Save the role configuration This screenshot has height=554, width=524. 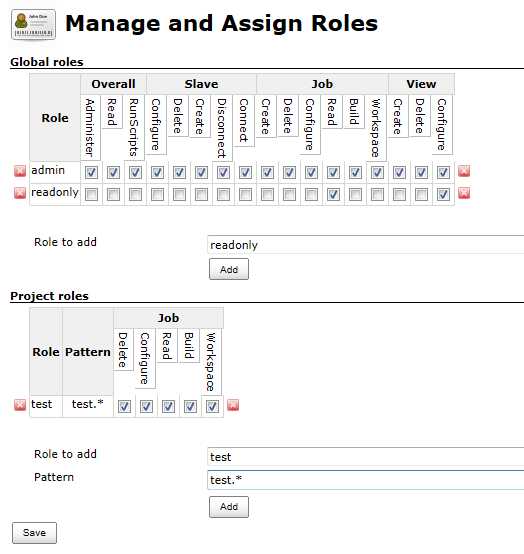click(34, 533)
